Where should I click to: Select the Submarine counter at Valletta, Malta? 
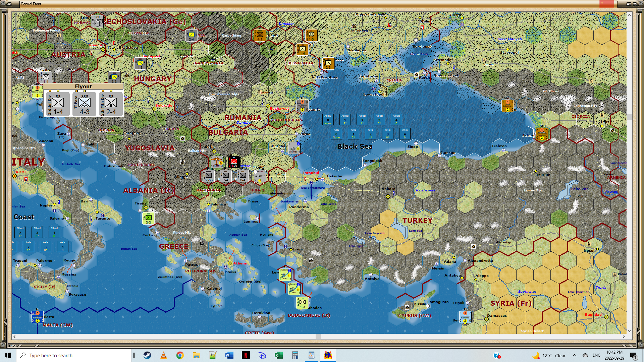pyautogui.click(x=37, y=317)
